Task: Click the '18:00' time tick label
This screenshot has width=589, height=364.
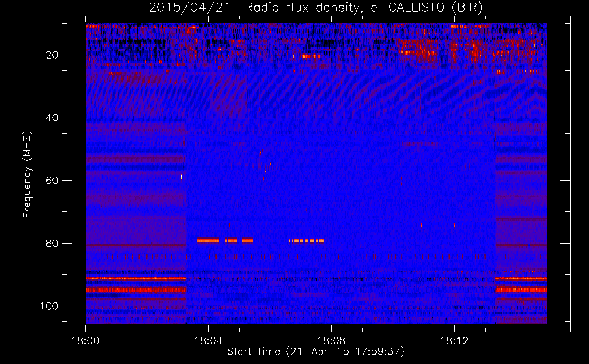Action: [85, 341]
